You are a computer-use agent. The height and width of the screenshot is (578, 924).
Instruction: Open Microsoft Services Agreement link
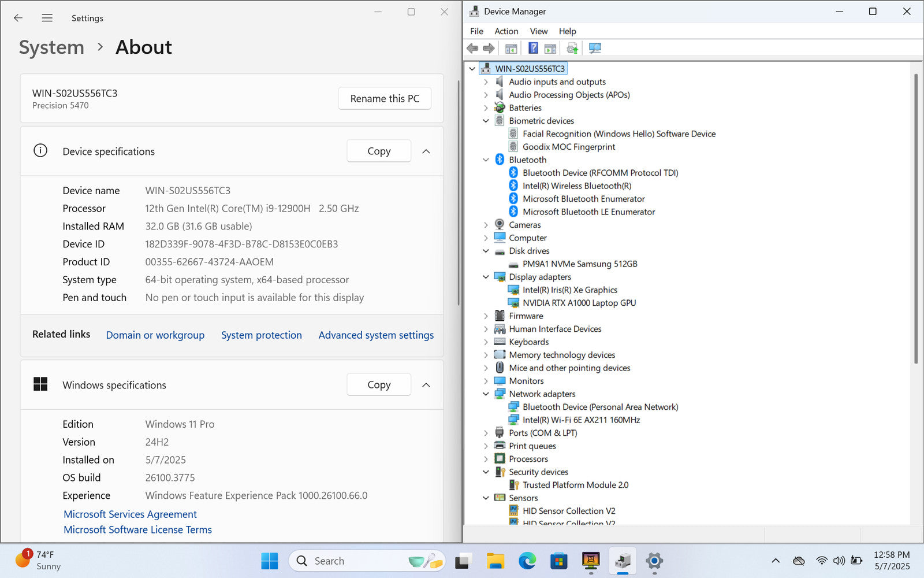(130, 514)
